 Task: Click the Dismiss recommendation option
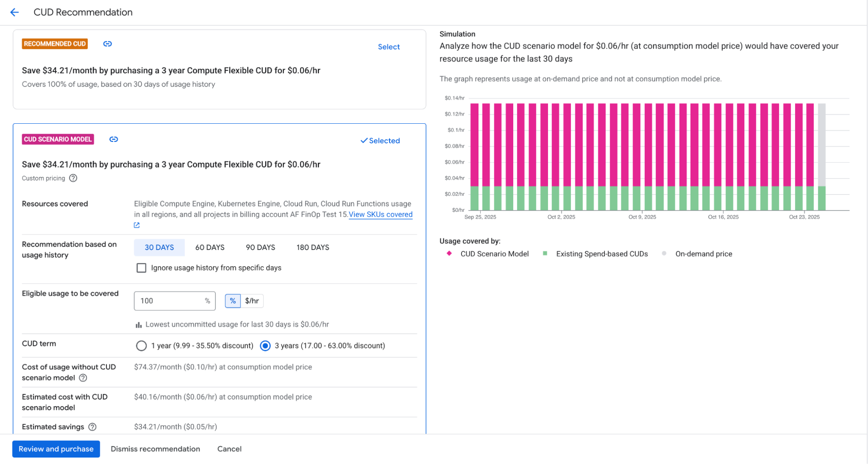155,449
